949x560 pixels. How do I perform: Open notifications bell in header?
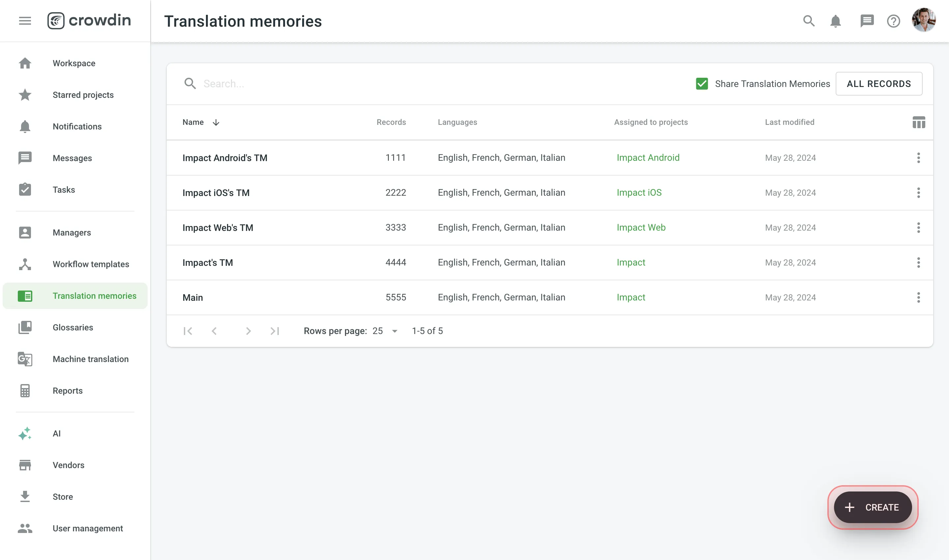tap(835, 21)
